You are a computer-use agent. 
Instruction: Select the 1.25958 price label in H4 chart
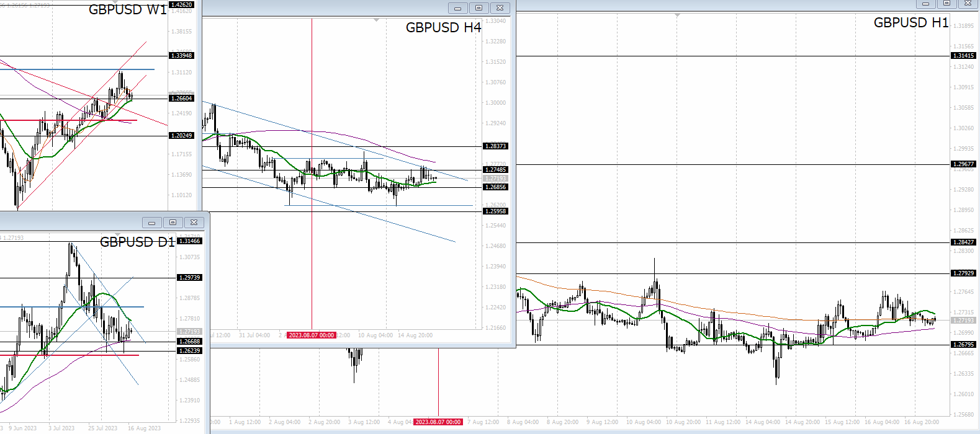(496, 211)
